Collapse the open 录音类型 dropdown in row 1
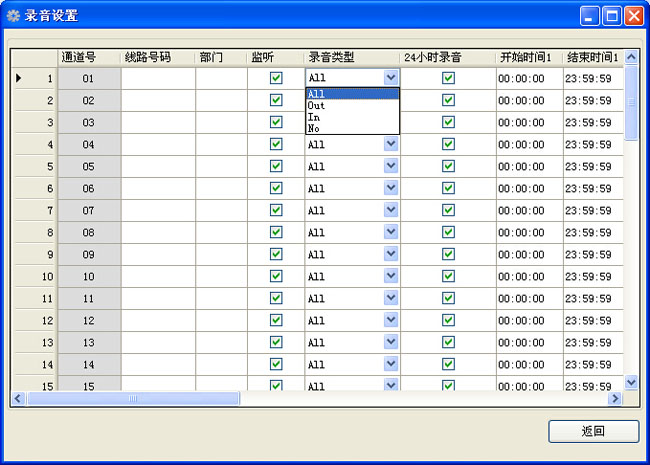 click(x=390, y=78)
